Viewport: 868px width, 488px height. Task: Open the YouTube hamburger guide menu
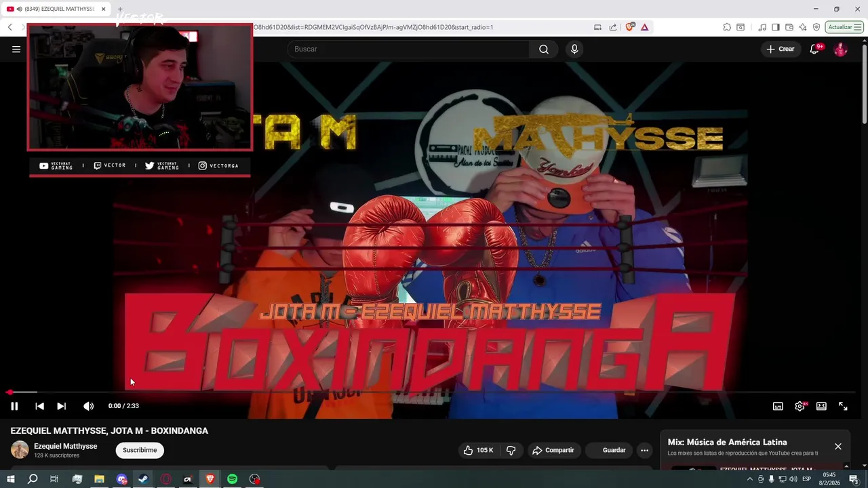click(16, 49)
